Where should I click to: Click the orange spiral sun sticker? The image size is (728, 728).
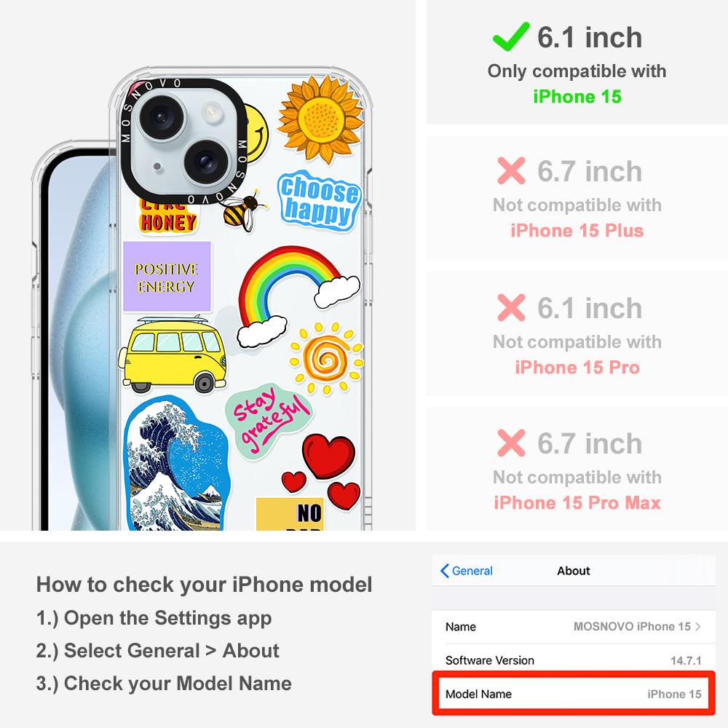coord(326,359)
